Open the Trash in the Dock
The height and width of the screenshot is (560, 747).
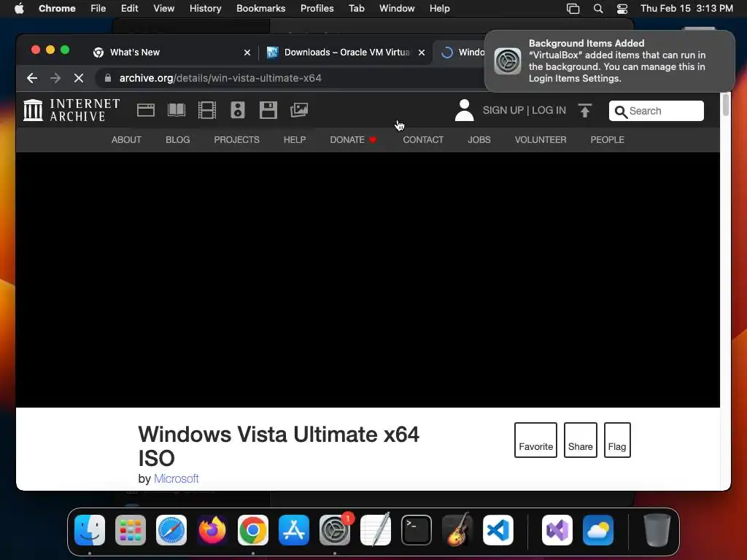657,530
